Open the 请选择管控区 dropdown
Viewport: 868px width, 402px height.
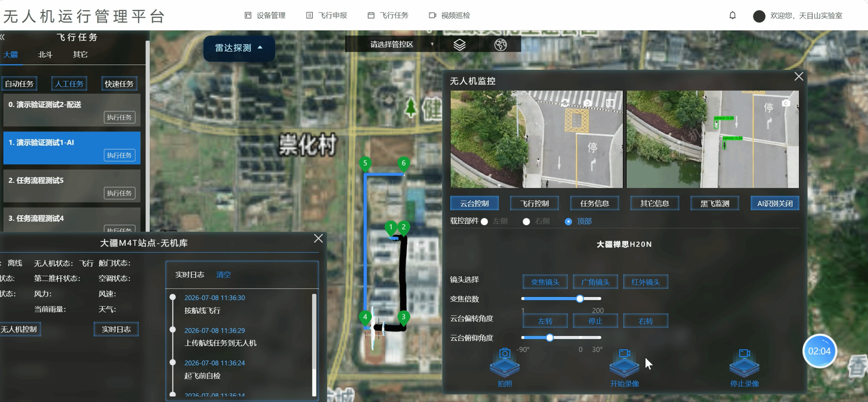402,44
